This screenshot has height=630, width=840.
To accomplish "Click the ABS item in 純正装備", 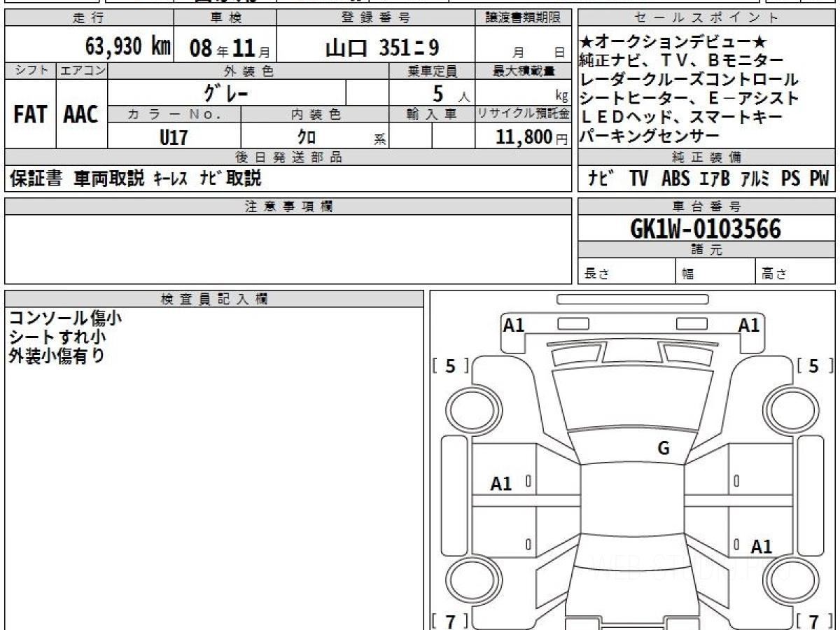I will point(675,179).
